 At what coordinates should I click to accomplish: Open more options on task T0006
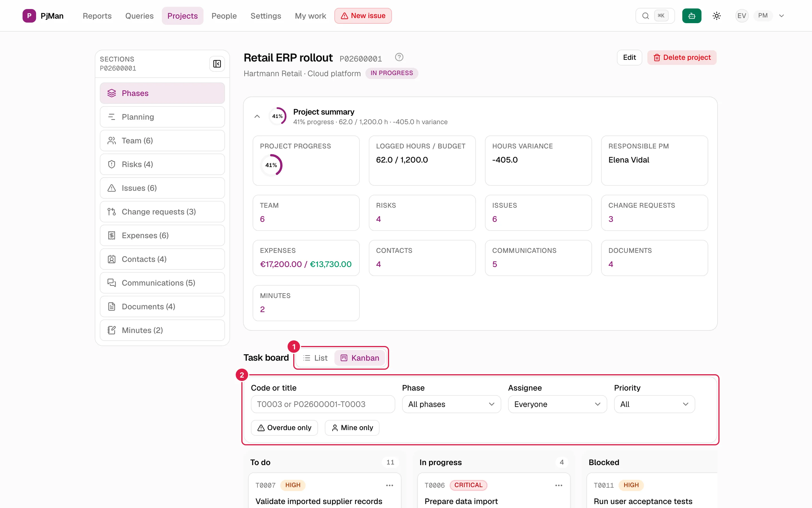pyautogui.click(x=559, y=485)
